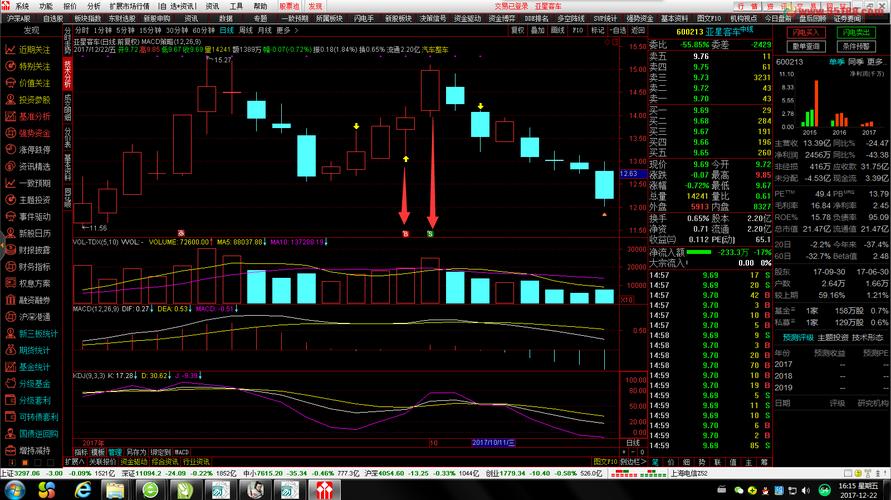Expand 扩展 panel at bottom
The height and width of the screenshot is (500, 891).
pos(74,462)
